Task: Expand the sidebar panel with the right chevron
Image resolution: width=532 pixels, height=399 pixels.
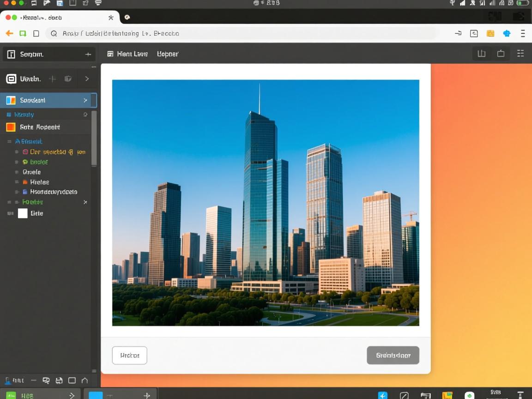Action: coord(87,79)
